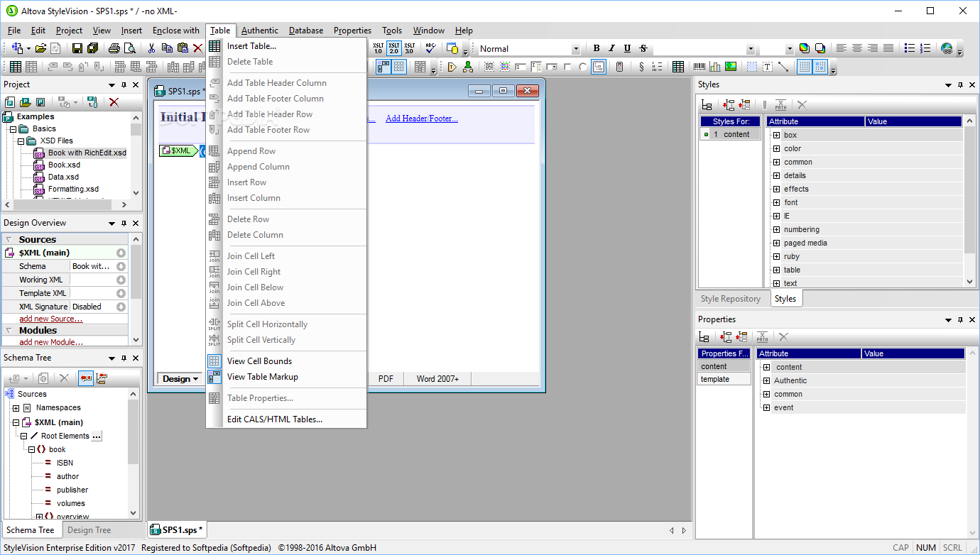Click the bulleted list icon
Image resolution: width=980 pixels, height=555 pixels.
point(910,48)
